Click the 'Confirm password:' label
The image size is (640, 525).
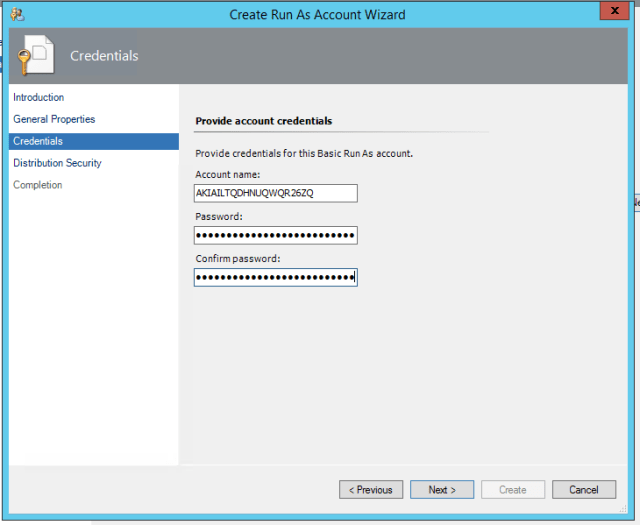(x=237, y=259)
